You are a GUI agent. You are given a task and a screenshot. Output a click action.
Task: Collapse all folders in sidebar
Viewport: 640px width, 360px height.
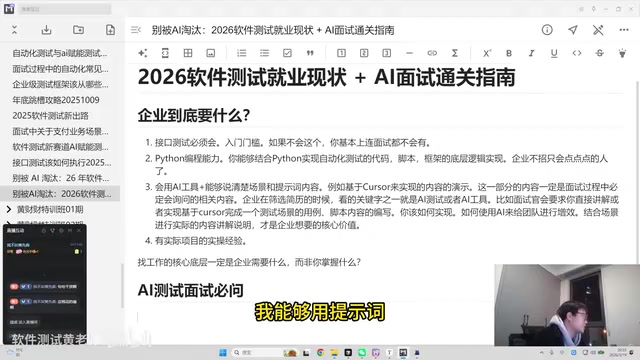[14, 30]
